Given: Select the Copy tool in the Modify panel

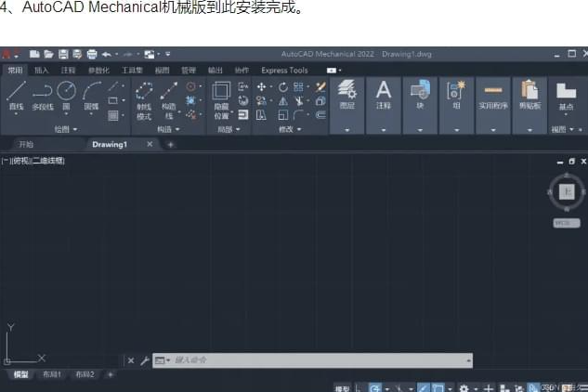Looking at the screenshot, I should (261, 101).
